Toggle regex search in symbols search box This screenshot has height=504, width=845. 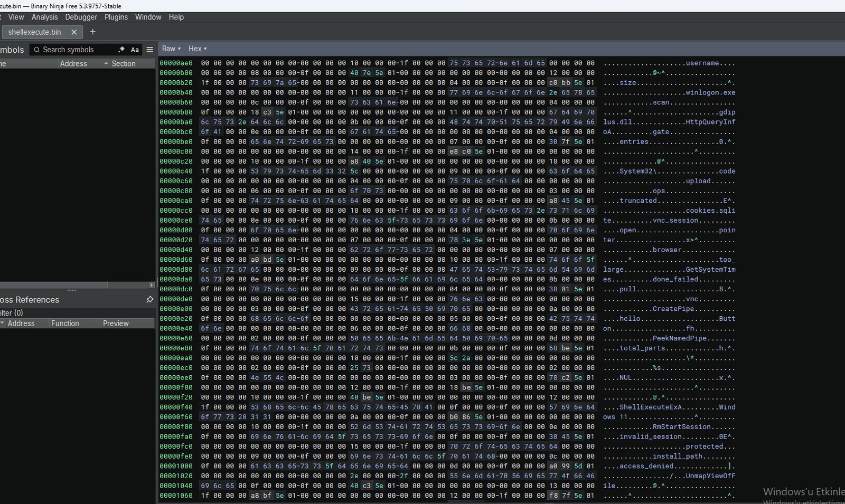coord(121,50)
